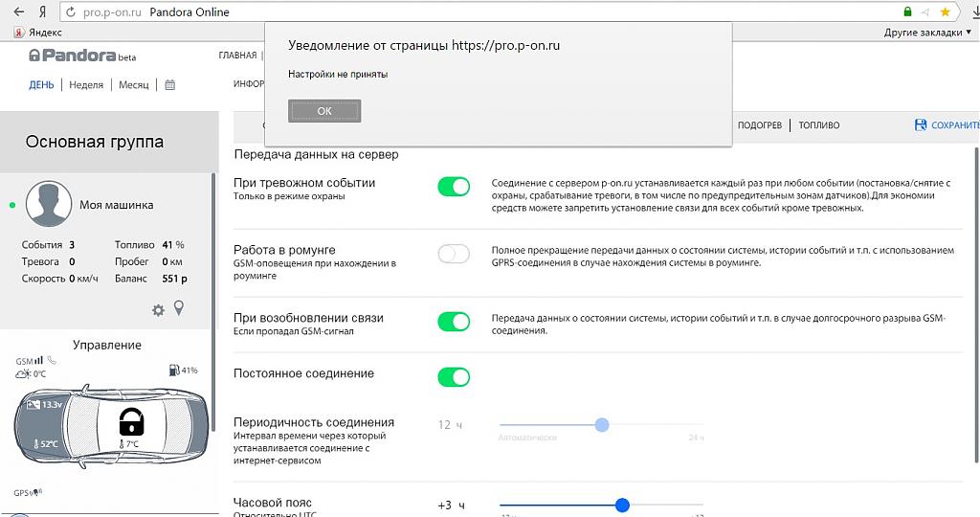Click the battery voltage icon showing 13.3v

[34, 405]
